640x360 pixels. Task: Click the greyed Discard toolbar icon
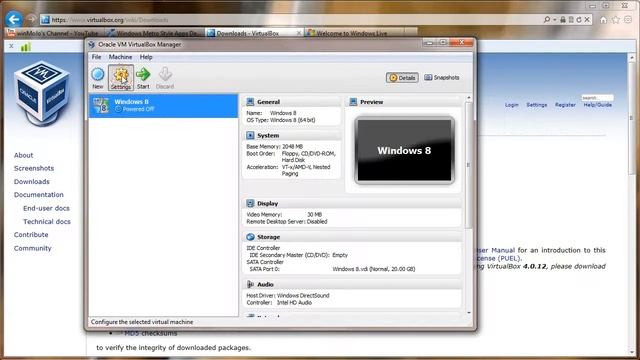(165, 78)
